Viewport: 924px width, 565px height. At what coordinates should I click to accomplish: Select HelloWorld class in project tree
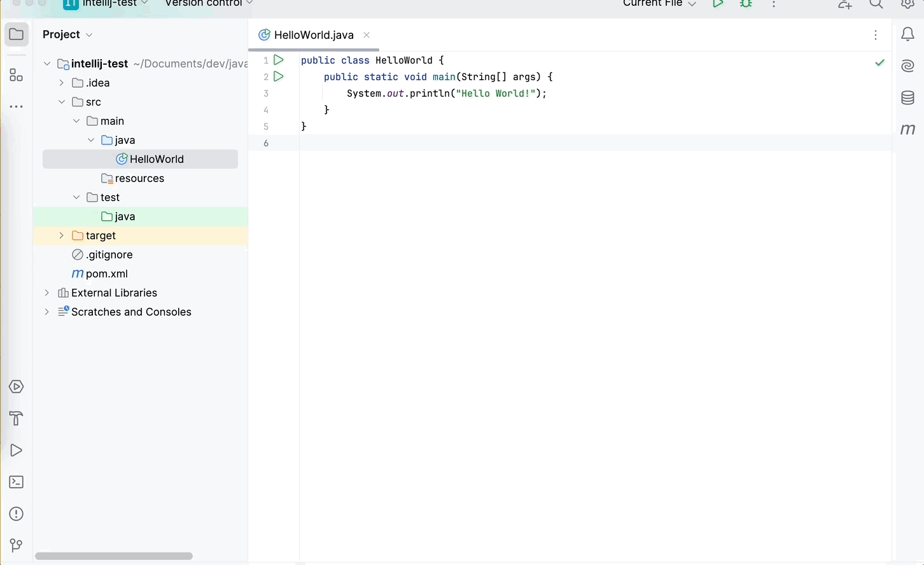click(x=140, y=159)
